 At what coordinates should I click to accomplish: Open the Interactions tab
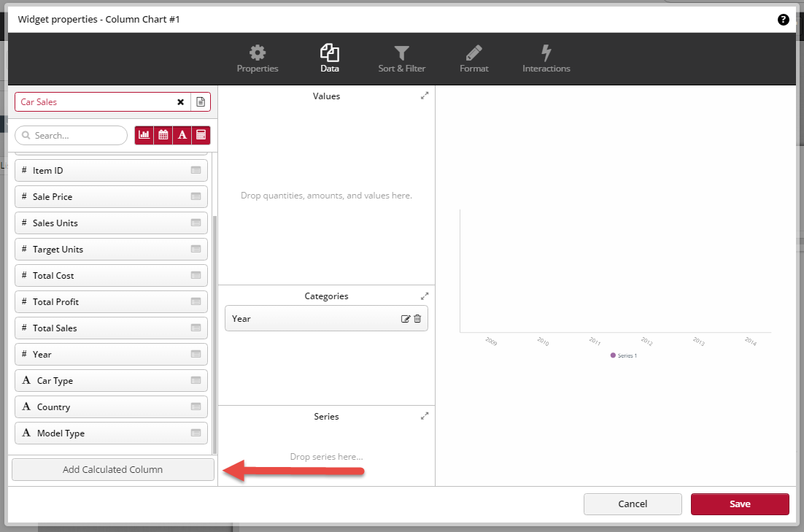(x=546, y=59)
